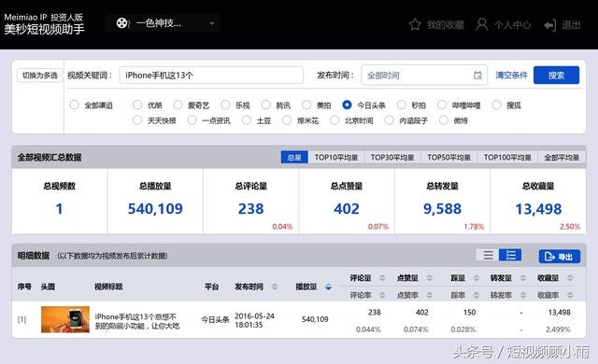The height and width of the screenshot is (364, 598).
Task: Sort by 点赞率 arrows
Action: point(430,295)
